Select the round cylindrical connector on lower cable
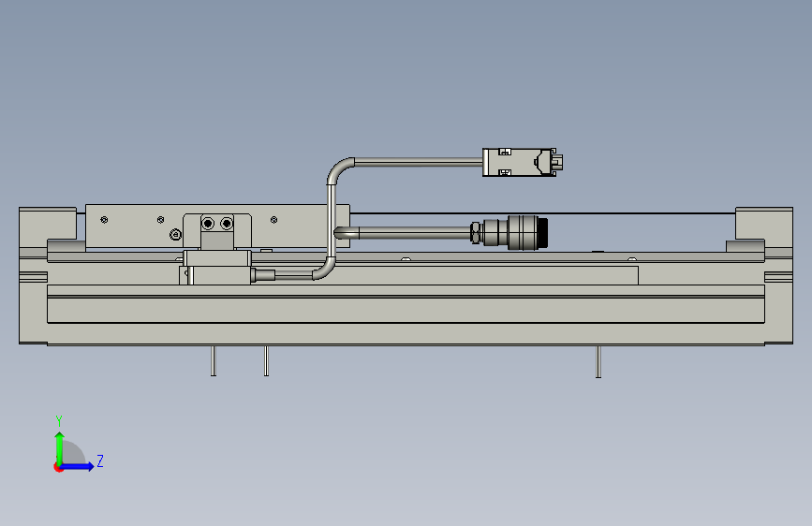The height and width of the screenshot is (526, 812). pyautogui.click(x=515, y=233)
